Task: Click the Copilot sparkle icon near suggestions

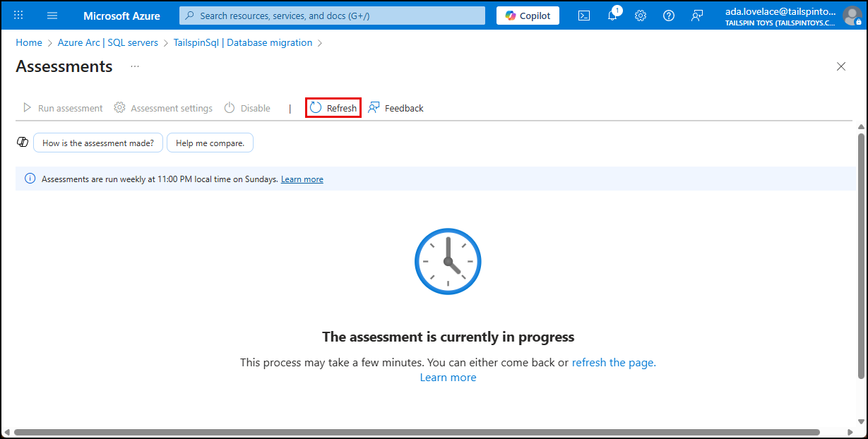Action: pyautogui.click(x=22, y=142)
